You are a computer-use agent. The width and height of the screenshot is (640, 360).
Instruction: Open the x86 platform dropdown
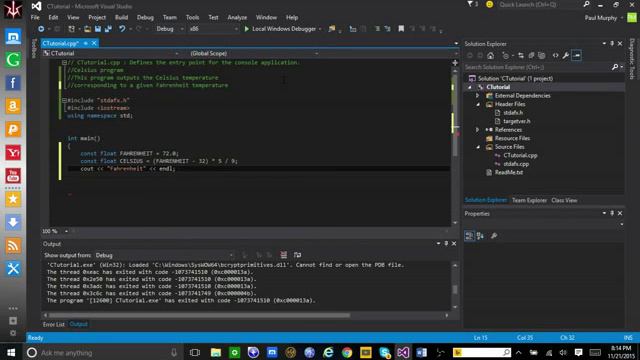[214, 29]
